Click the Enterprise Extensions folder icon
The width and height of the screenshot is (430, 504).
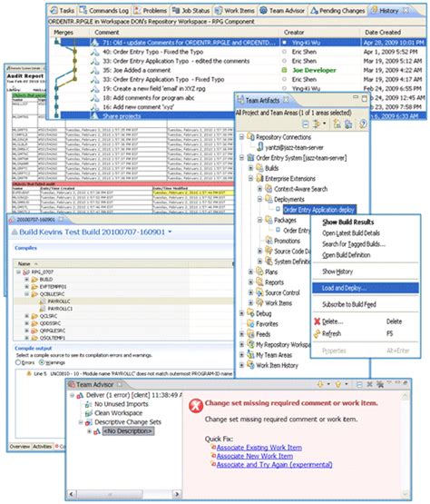(259, 178)
